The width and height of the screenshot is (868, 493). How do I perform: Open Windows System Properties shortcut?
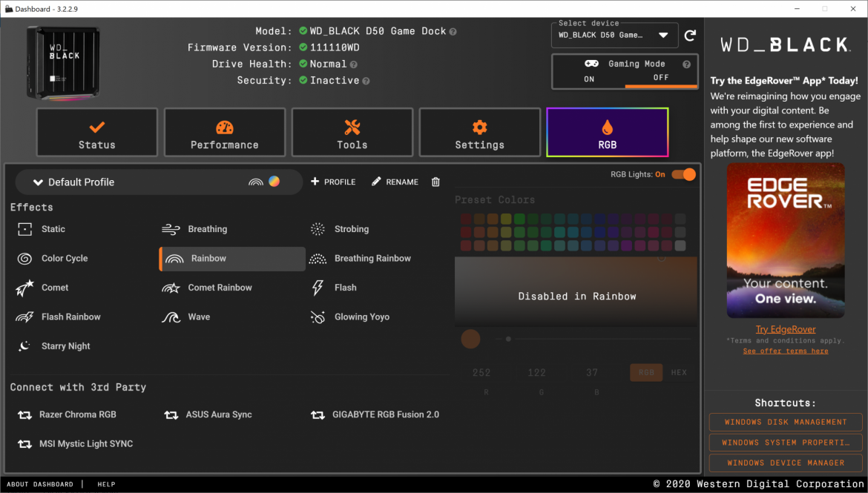[786, 443]
